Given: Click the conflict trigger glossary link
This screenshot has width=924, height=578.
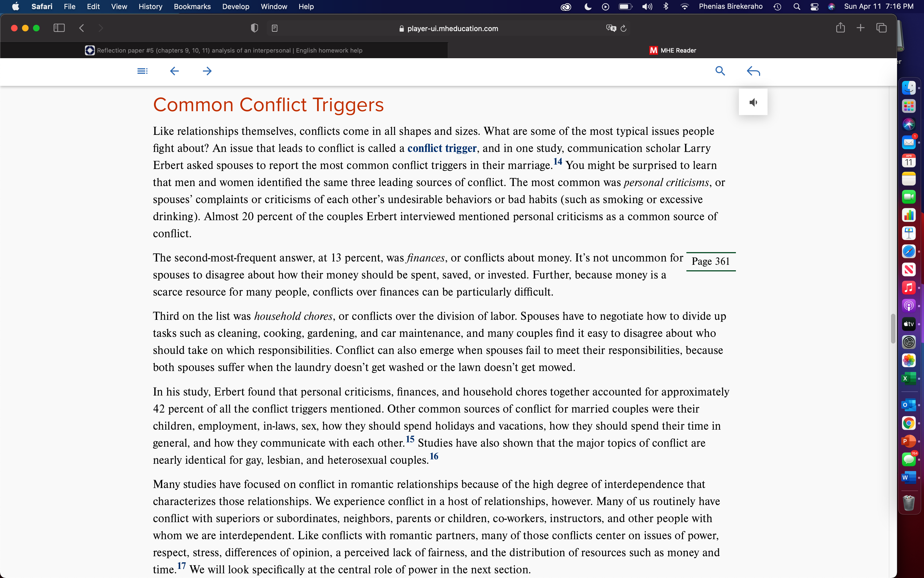Looking at the screenshot, I should 442,148.
